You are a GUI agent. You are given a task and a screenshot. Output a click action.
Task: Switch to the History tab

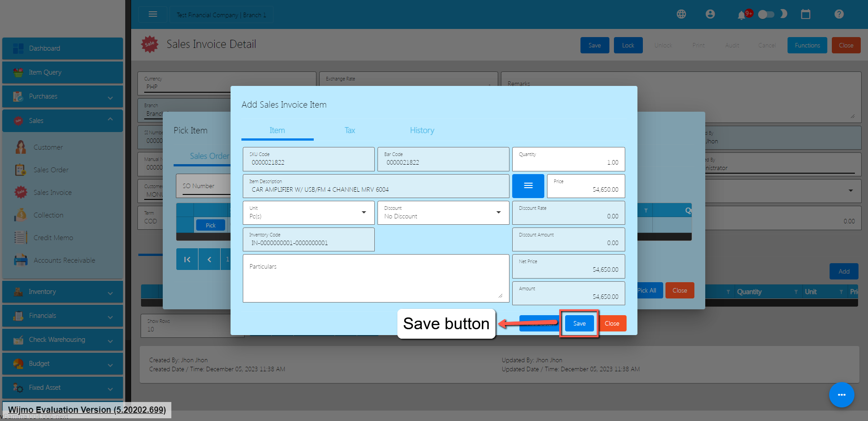[422, 131]
